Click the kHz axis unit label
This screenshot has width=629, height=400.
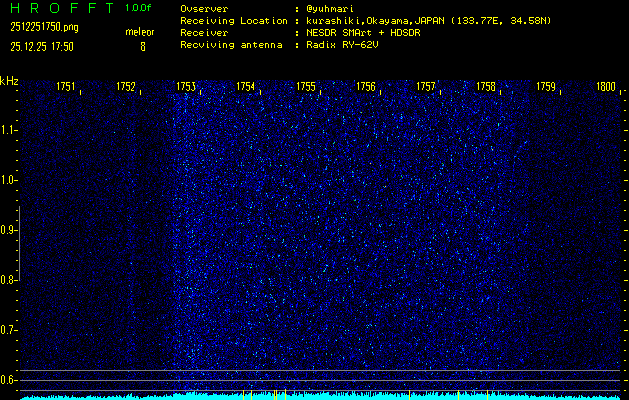pyautogui.click(x=9, y=81)
